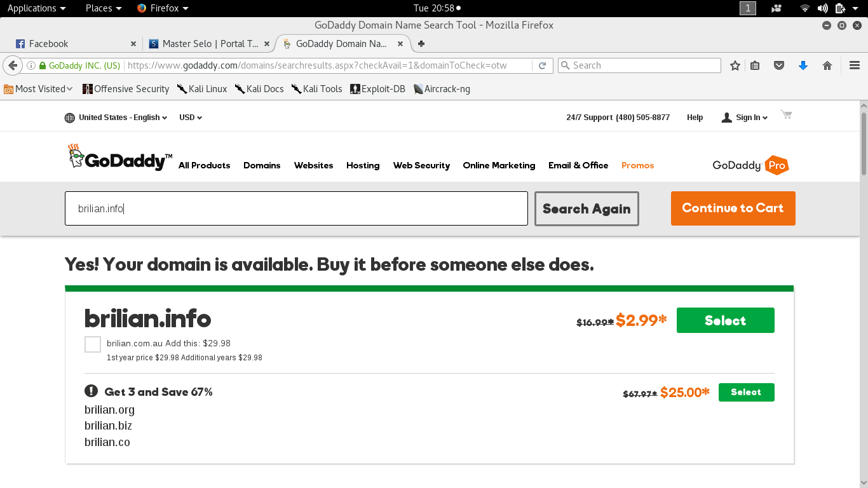868x488 pixels.
Task: Close the GoDaddy Domain tab
Action: coord(400,44)
